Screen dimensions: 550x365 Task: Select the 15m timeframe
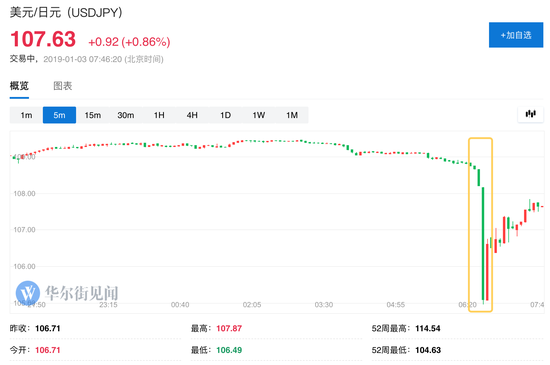(x=93, y=115)
